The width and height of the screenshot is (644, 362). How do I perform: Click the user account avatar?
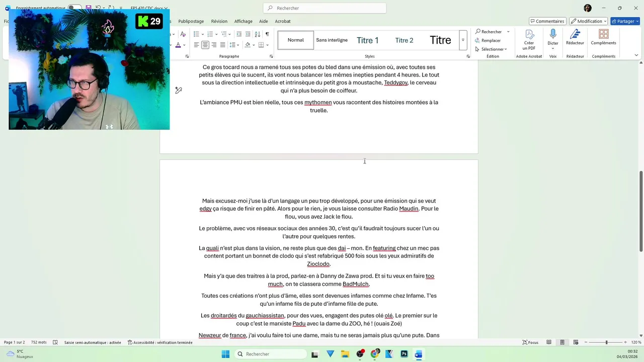[588, 8]
